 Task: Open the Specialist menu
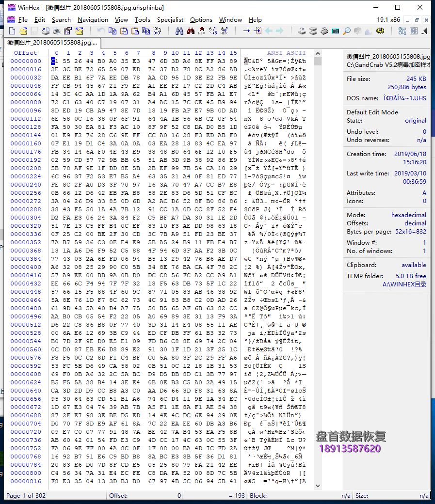point(170,19)
